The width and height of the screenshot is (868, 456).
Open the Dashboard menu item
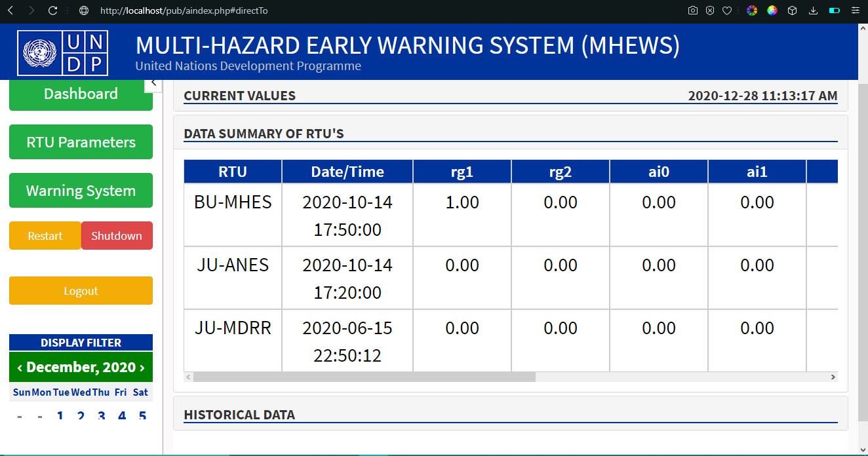tap(81, 94)
